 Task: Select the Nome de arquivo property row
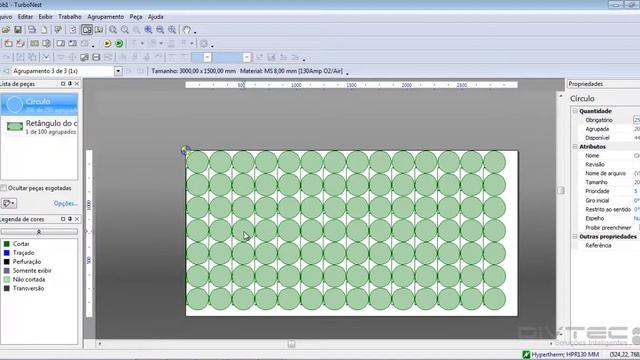[x=606, y=173]
